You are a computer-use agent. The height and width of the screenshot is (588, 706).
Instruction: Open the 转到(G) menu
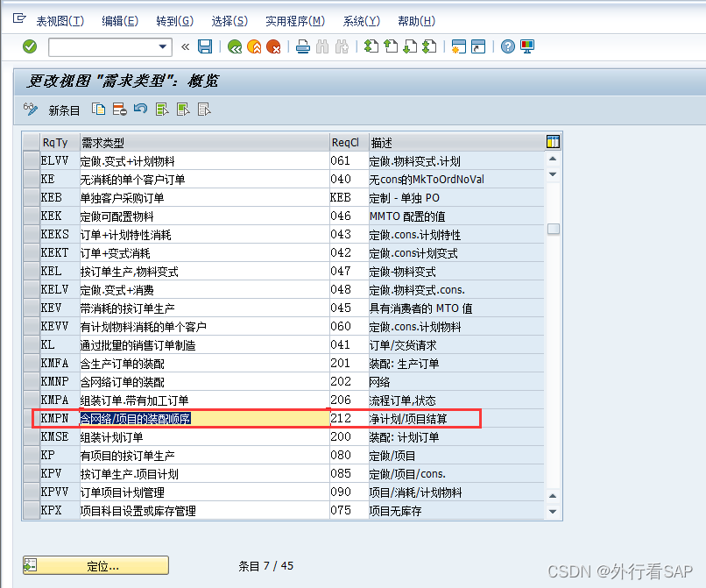[174, 21]
